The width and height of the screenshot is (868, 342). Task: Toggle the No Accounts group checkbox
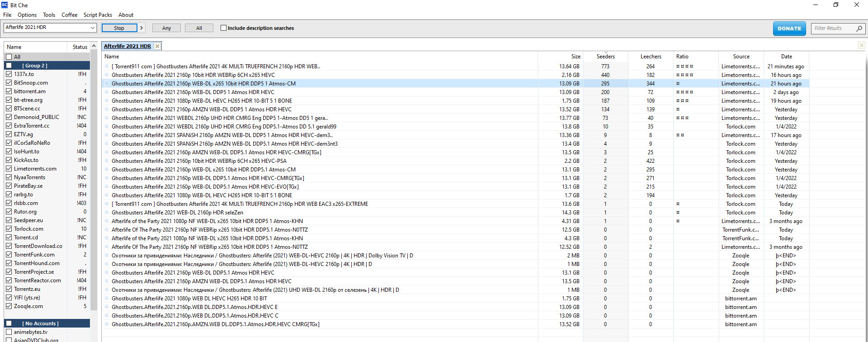coord(9,323)
